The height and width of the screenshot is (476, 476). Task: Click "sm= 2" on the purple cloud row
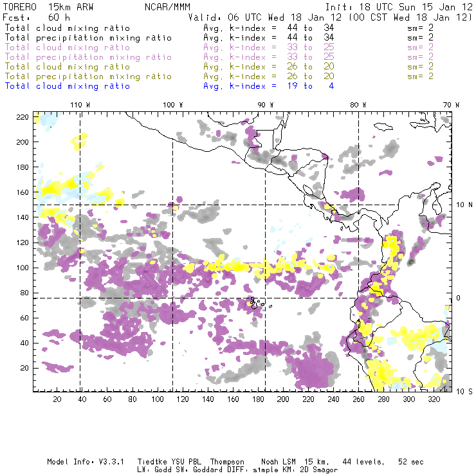click(x=420, y=48)
